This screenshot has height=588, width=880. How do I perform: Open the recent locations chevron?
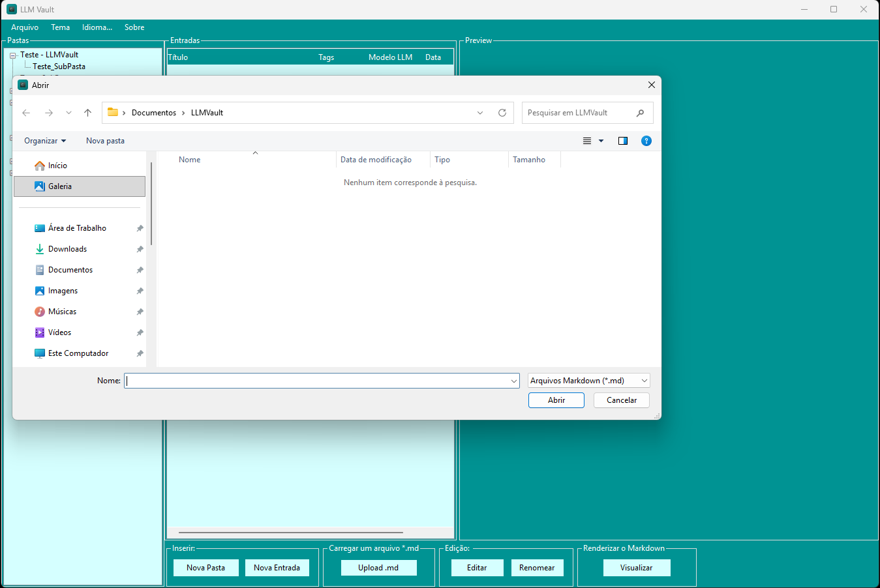click(x=68, y=113)
